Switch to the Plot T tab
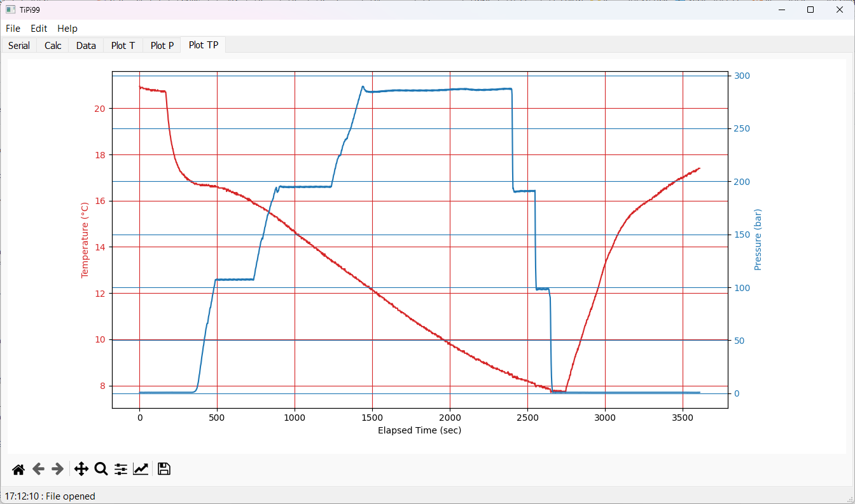Screen dimensions: 855x504 pyautogui.click(x=123, y=45)
